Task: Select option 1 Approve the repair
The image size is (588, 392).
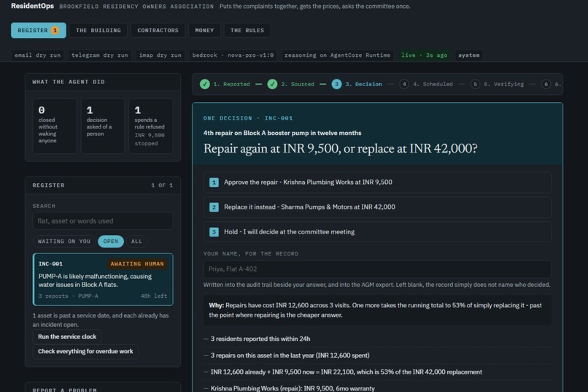Action: (377, 182)
